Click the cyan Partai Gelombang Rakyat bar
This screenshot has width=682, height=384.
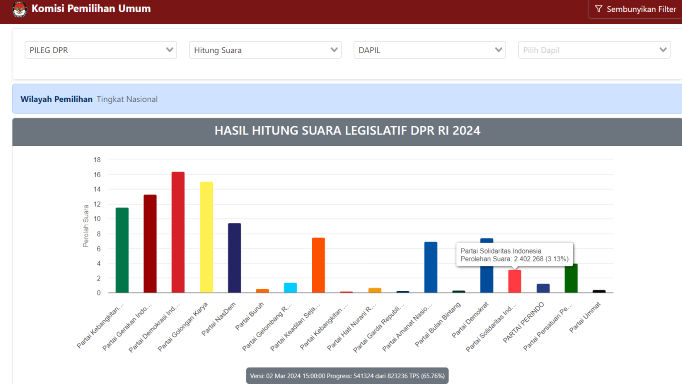[x=290, y=287]
